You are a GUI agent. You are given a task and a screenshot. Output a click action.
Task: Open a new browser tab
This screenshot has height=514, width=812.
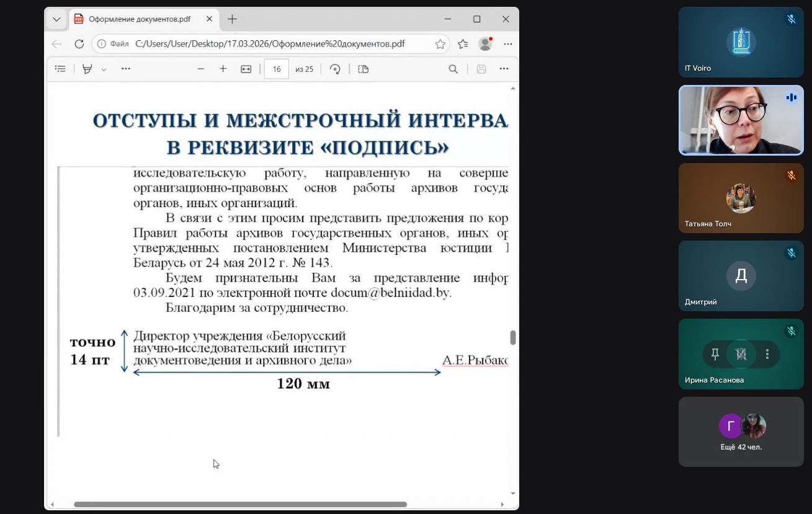pos(232,19)
